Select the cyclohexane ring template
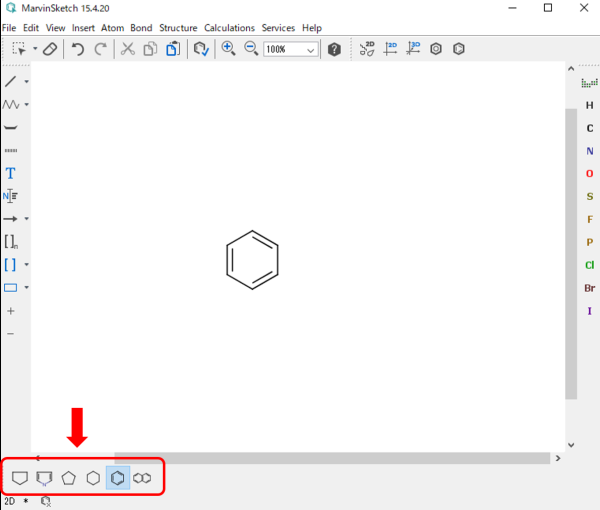Screen dimensions: 600x510 coord(93,478)
